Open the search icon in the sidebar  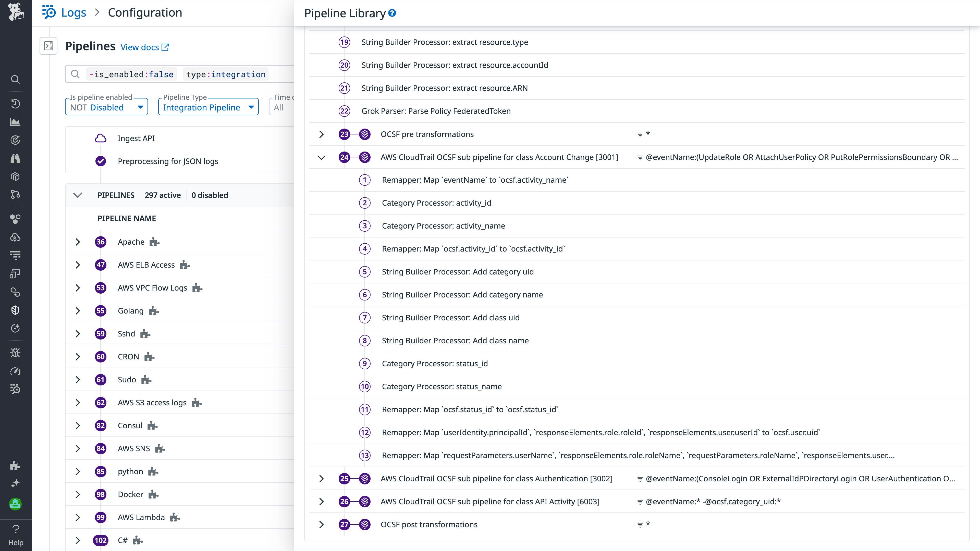(x=16, y=80)
